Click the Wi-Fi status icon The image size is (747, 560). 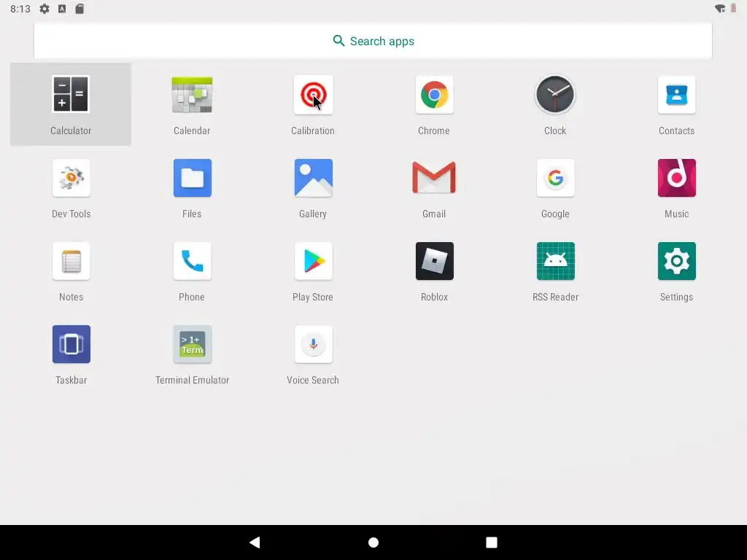(720, 9)
